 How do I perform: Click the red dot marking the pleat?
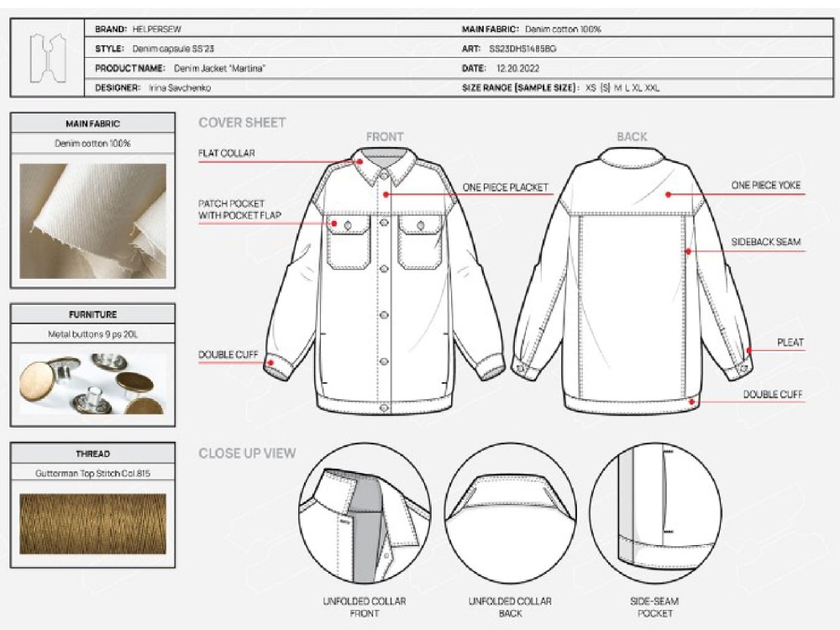pyautogui.click(x=749, y=350)
